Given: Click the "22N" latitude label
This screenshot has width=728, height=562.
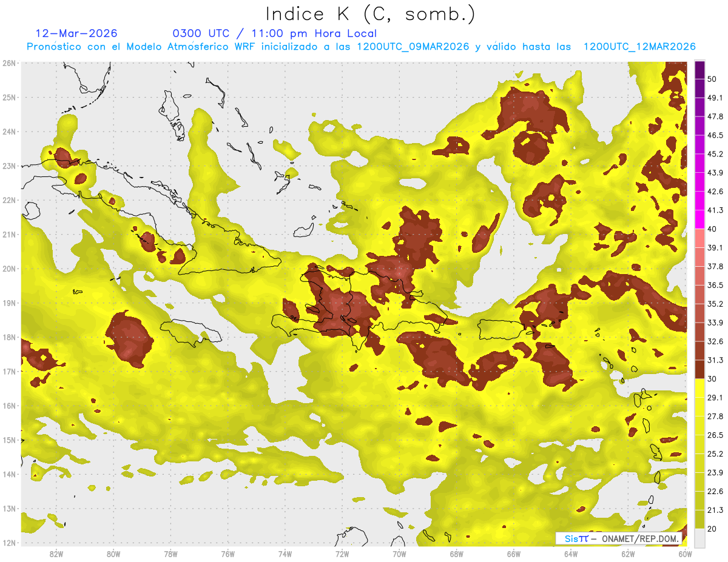Looking at the screenshot, I should (9, 200).
